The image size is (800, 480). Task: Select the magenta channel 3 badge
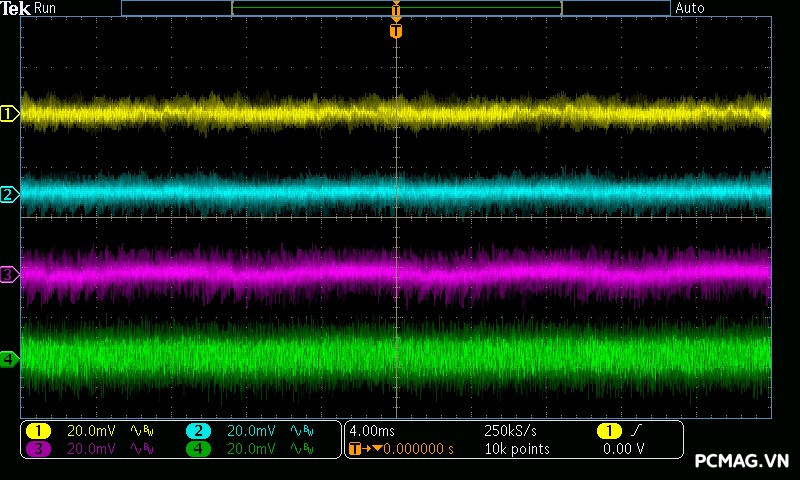[38, 449]
